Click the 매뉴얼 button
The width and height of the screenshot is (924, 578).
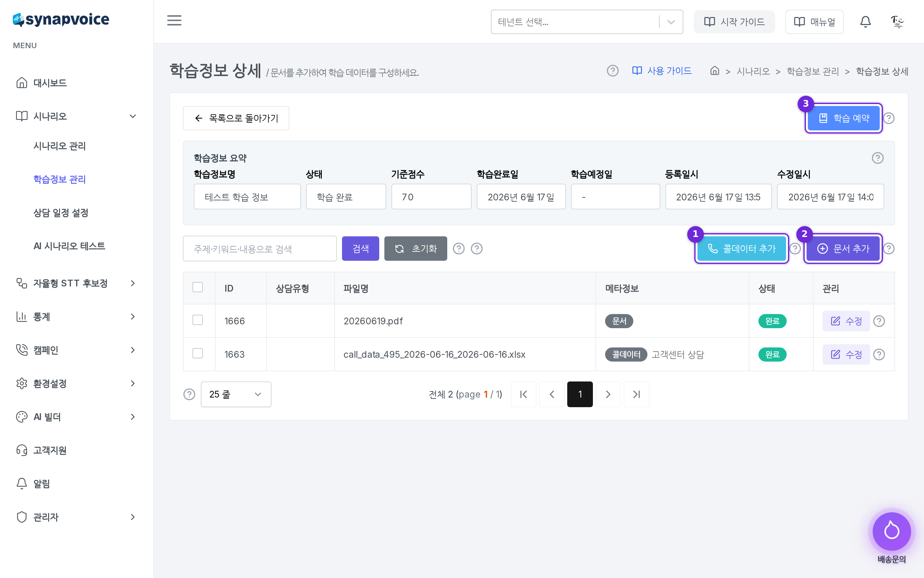pos(814,22)
